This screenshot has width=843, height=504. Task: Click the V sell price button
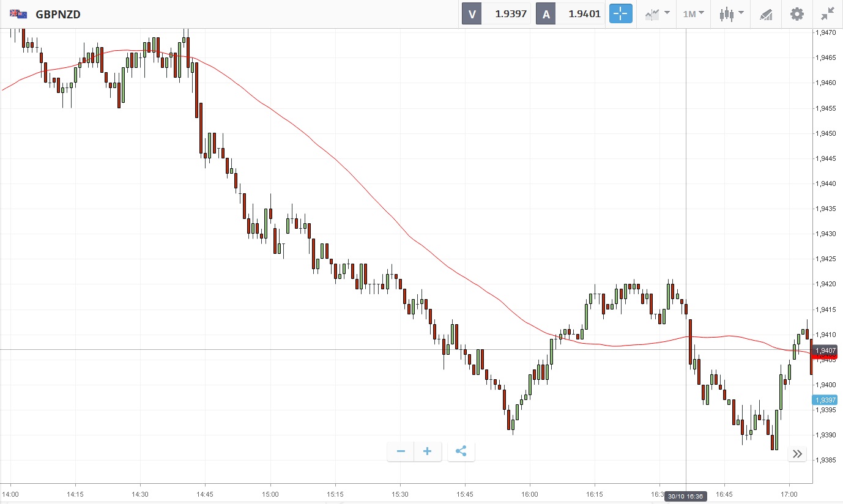[496, 13]
